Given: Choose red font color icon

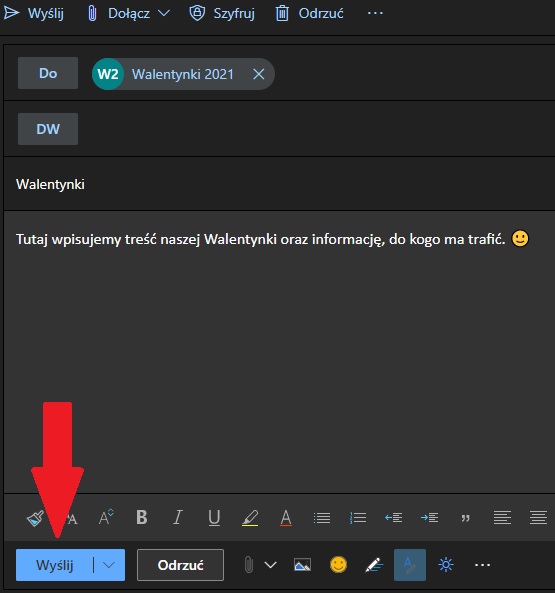Looking at the screenshot, I should (286, 517).
